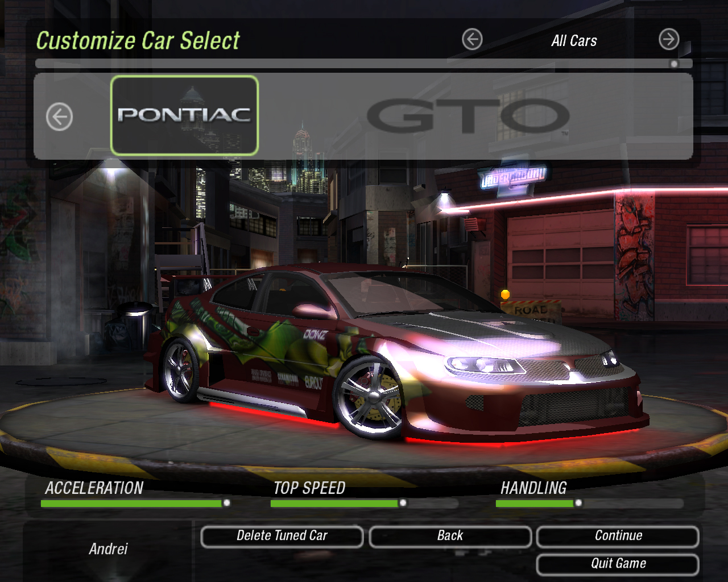
Task: Select the Pontiac logo tile
Action: click(x=184, y=115)
